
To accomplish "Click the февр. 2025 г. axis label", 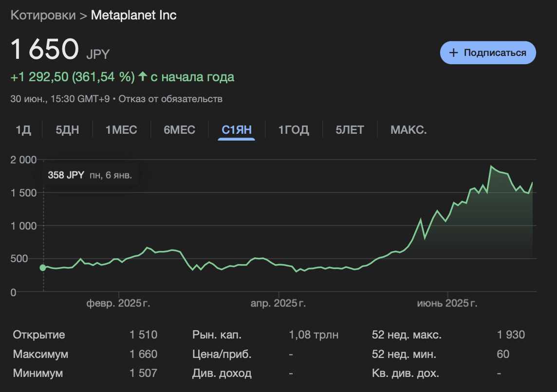I will coord(118,303).
